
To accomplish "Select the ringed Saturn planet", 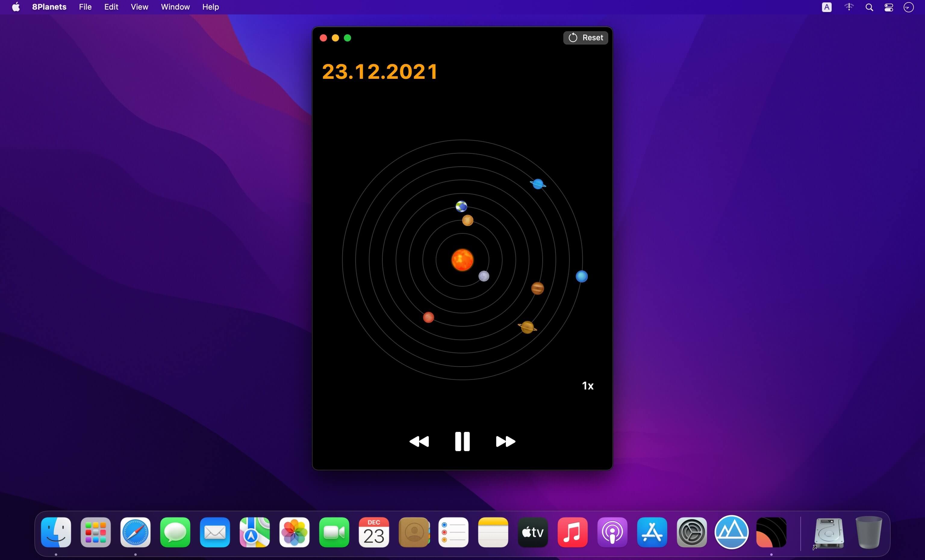I will [x=528, y=327].
